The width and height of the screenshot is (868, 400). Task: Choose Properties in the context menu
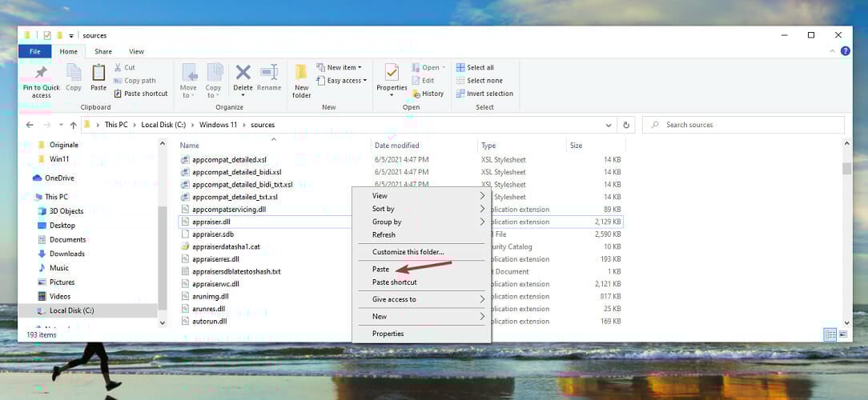pos(422,334)
